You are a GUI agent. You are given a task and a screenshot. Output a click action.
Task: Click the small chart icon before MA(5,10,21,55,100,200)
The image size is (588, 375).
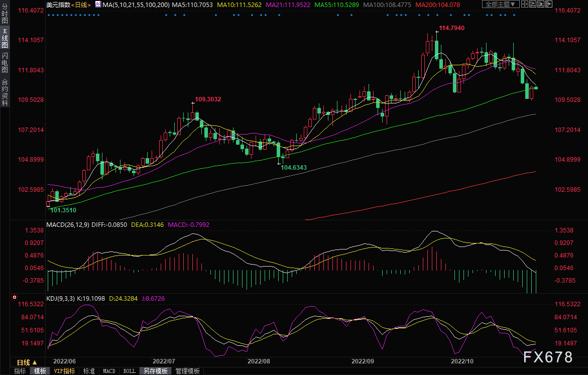tap(97, 5)
